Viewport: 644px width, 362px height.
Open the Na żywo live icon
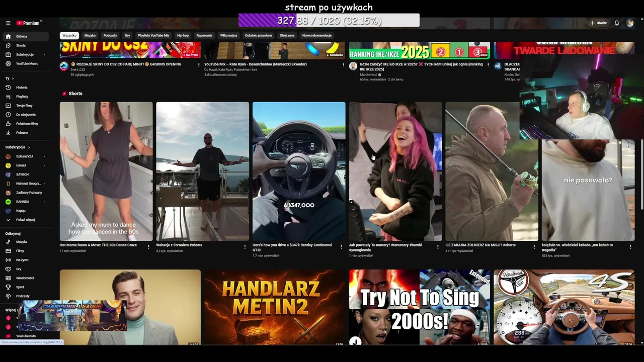8,260
